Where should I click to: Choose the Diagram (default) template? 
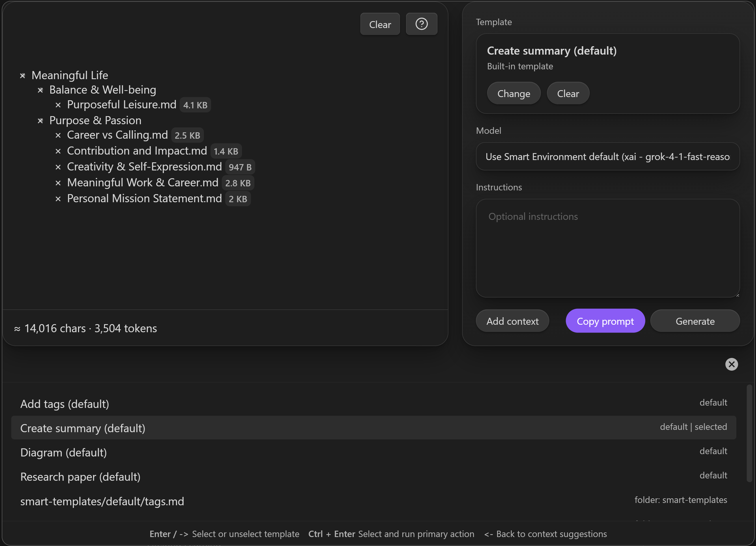click(64, 453)
